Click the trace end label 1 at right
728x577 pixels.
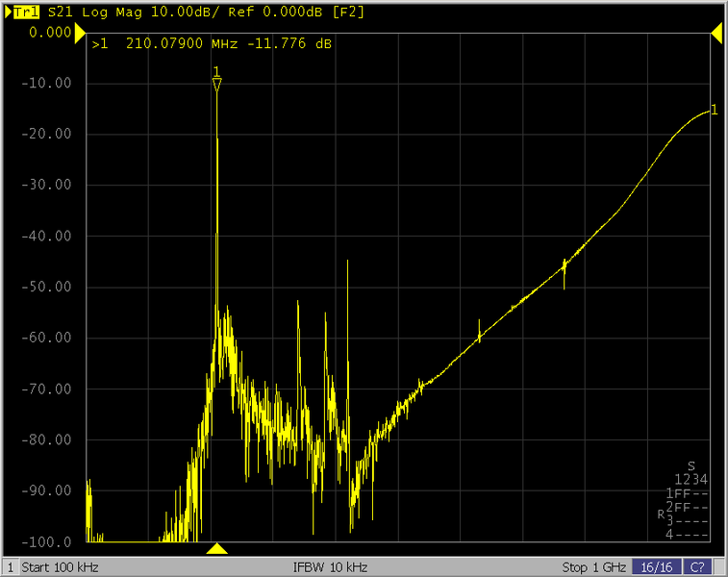point(714,109)
